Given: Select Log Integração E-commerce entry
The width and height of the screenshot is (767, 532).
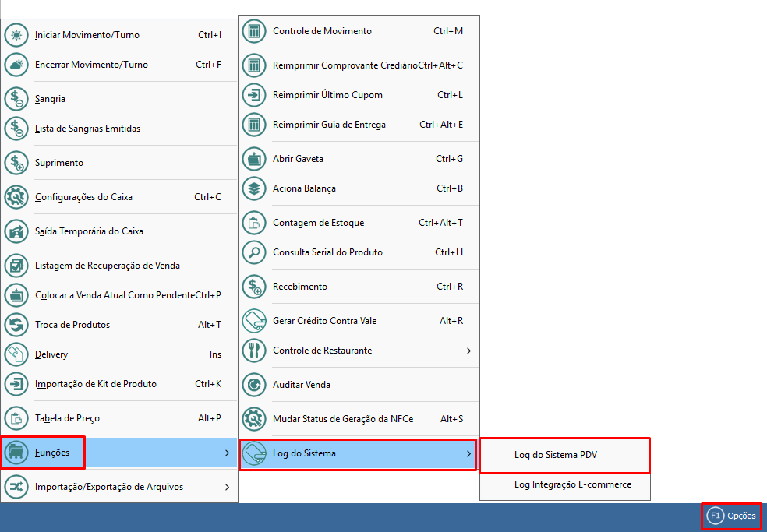Looking at the screenshot, I should tap(572, 484).
